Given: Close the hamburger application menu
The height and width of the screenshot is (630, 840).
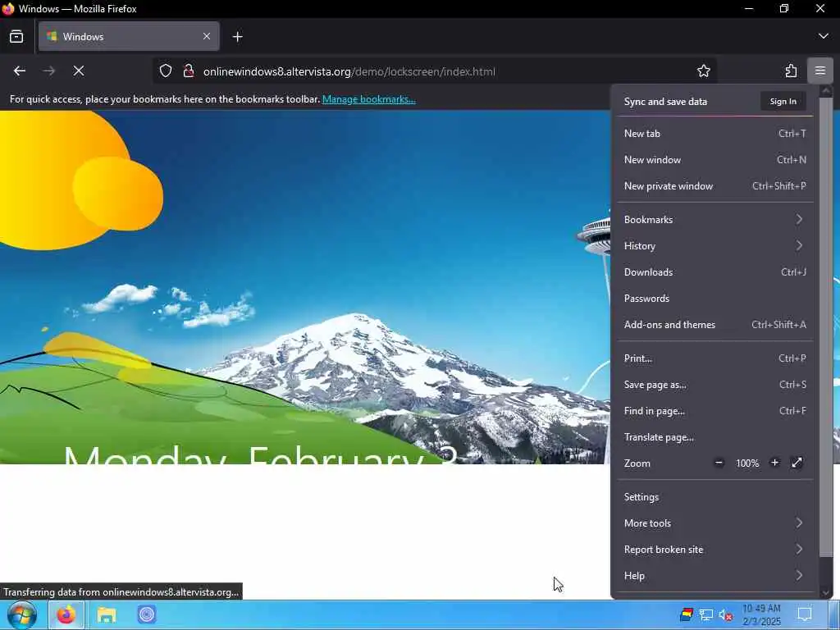Looking at the screenshot, I should [x=820, y=71].
